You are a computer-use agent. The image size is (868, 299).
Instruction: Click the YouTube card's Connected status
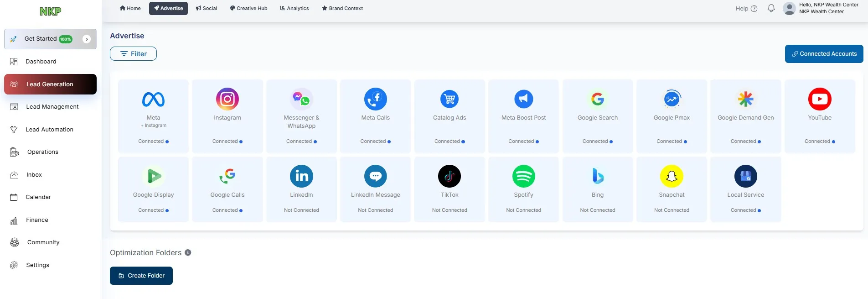820,142
